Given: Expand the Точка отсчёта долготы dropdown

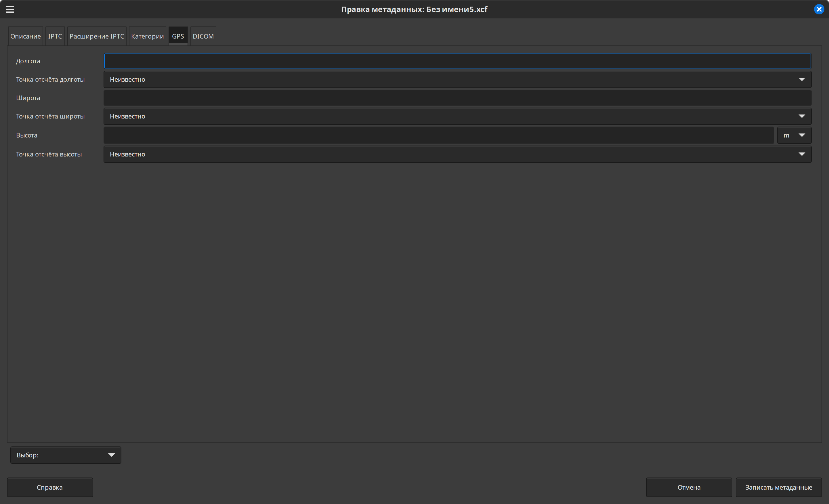Looking at the screenshot, I should pos(457,80).
